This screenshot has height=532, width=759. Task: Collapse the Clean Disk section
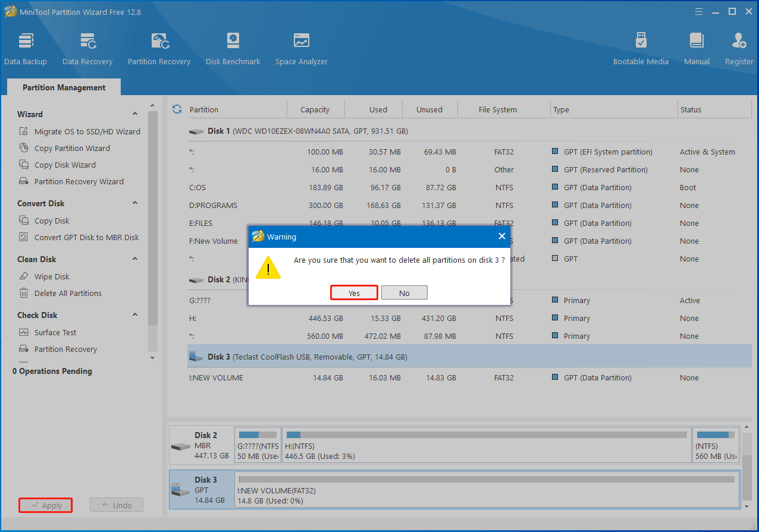135,259
